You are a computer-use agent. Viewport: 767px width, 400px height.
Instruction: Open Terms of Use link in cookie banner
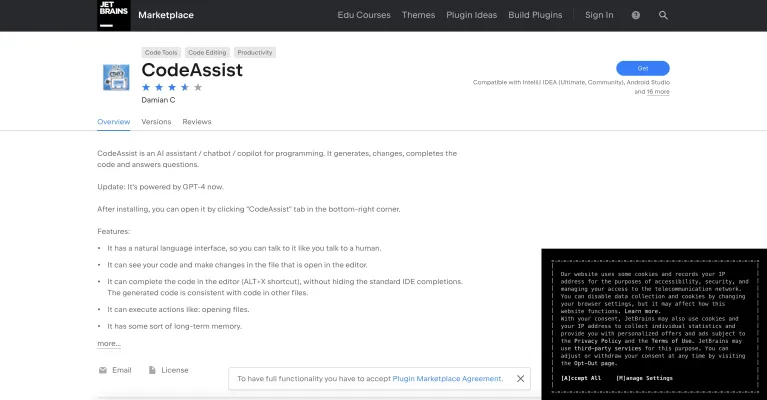672,341
